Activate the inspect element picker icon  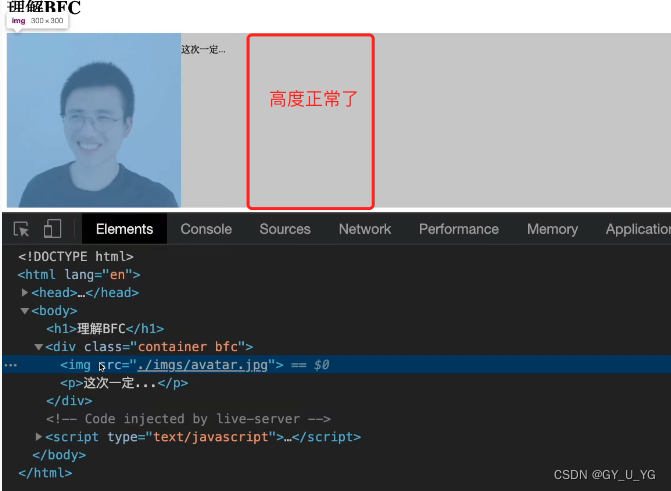pos(21,229)
